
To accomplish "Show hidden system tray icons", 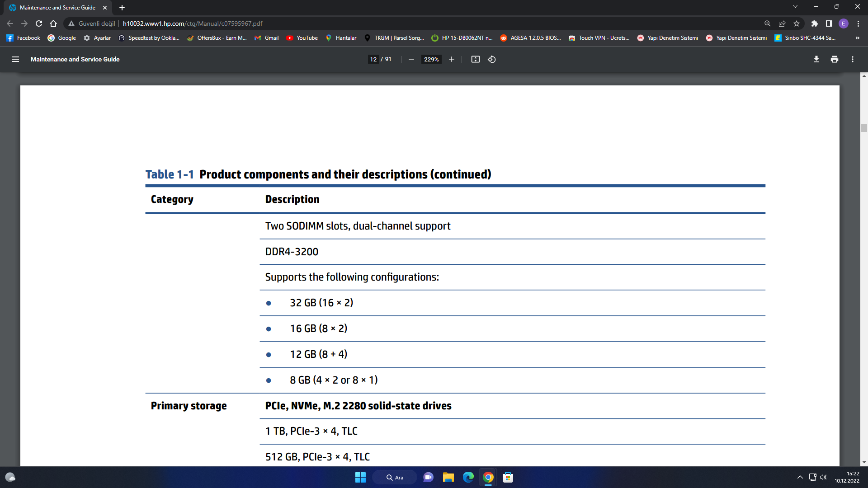I will [800, 477].
